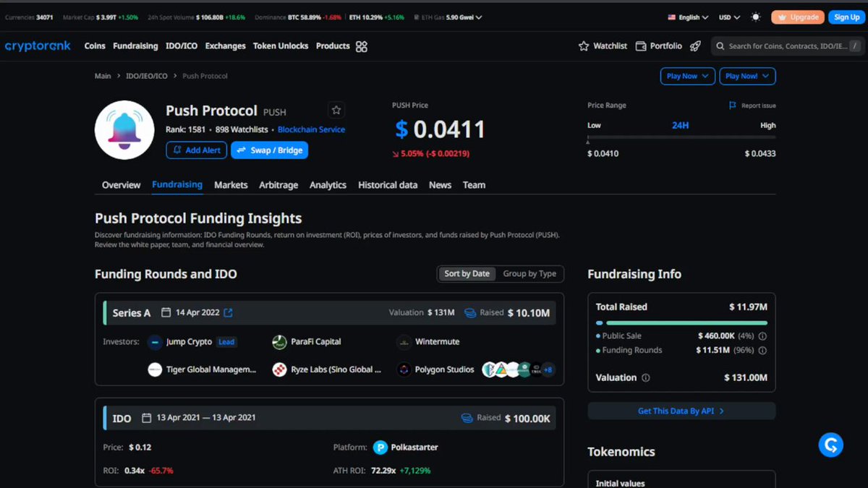Image resolution: width=868 pixels, height=488 pixels.
Task: Click the Add Alert button
Action: pos(196,150)
